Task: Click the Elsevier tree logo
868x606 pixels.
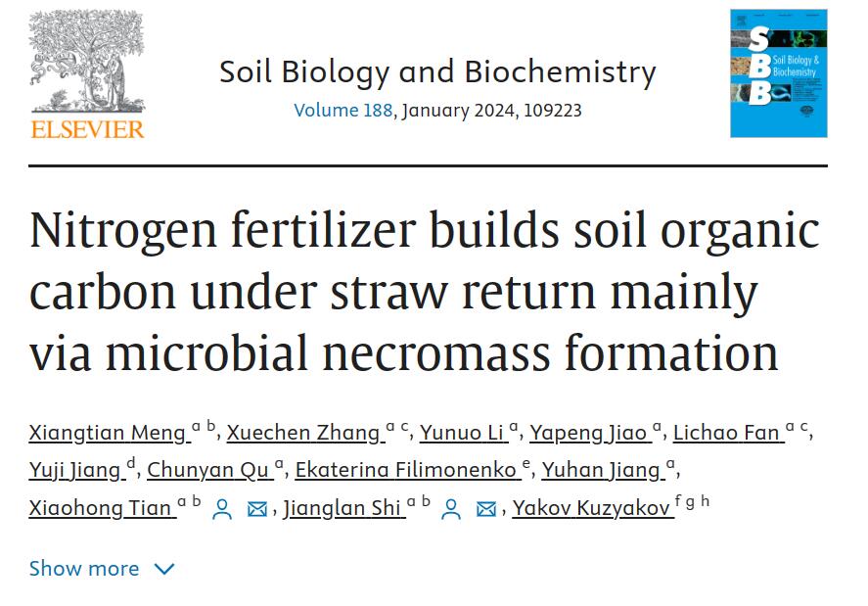Action: [x=87, y=73]
